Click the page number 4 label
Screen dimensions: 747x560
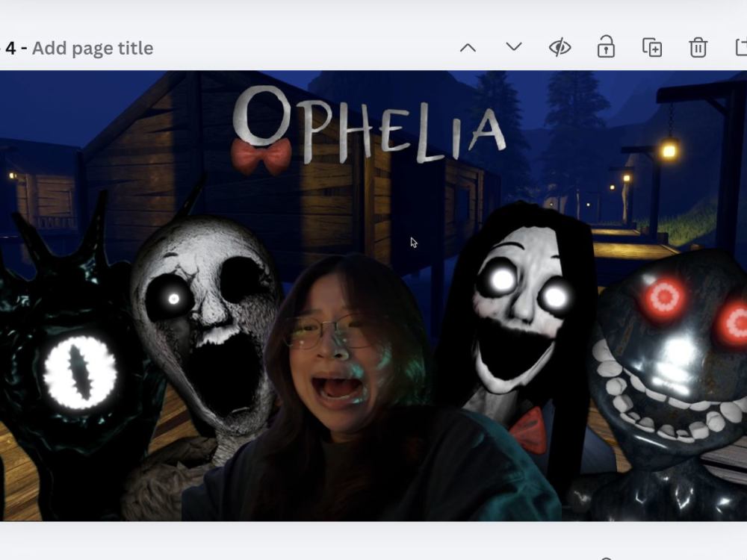10,48
